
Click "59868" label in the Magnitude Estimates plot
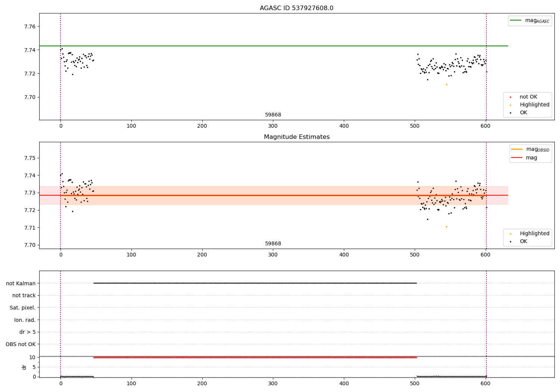[x=273, y=244]
